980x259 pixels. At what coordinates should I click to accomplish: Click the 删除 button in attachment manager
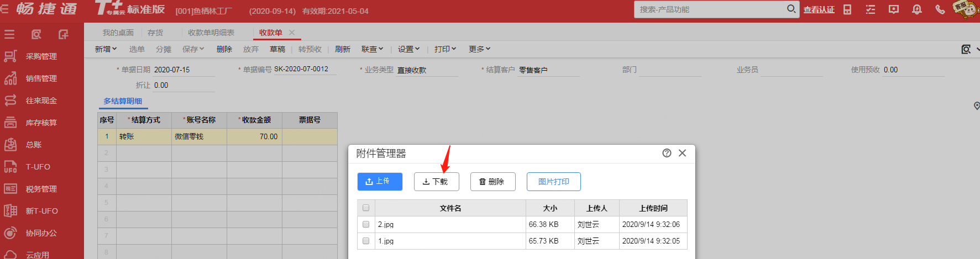coord(492,182)
